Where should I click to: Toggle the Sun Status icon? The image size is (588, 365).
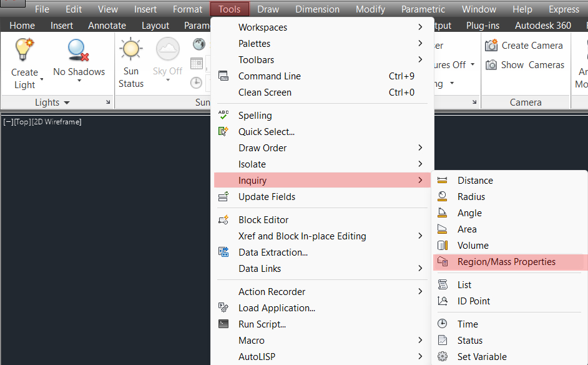click(131, 50)
